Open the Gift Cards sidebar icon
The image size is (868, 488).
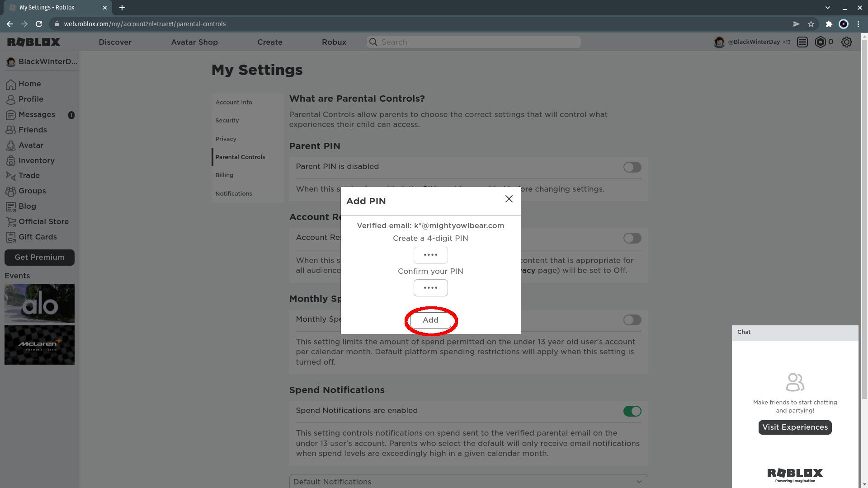(x=11, y=237)
